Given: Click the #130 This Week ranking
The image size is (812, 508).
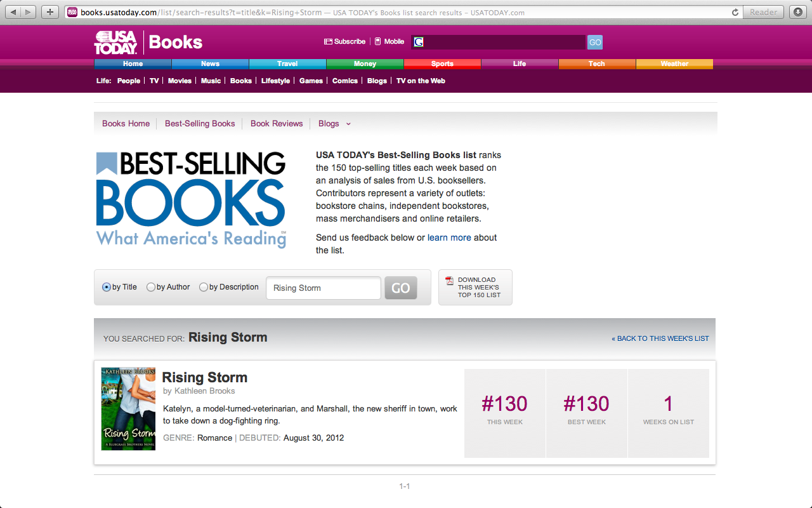Looking at the screenshot, I should coord(504,404).
